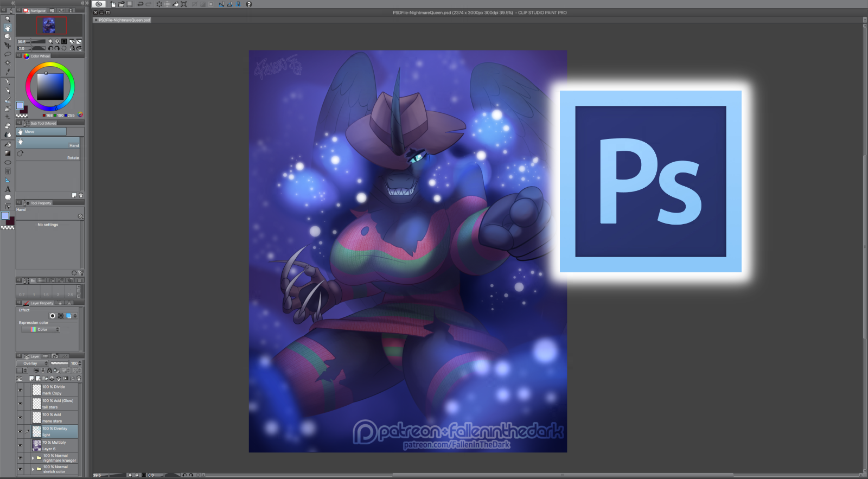
Task: Select the Text tool
Action: 8,189
